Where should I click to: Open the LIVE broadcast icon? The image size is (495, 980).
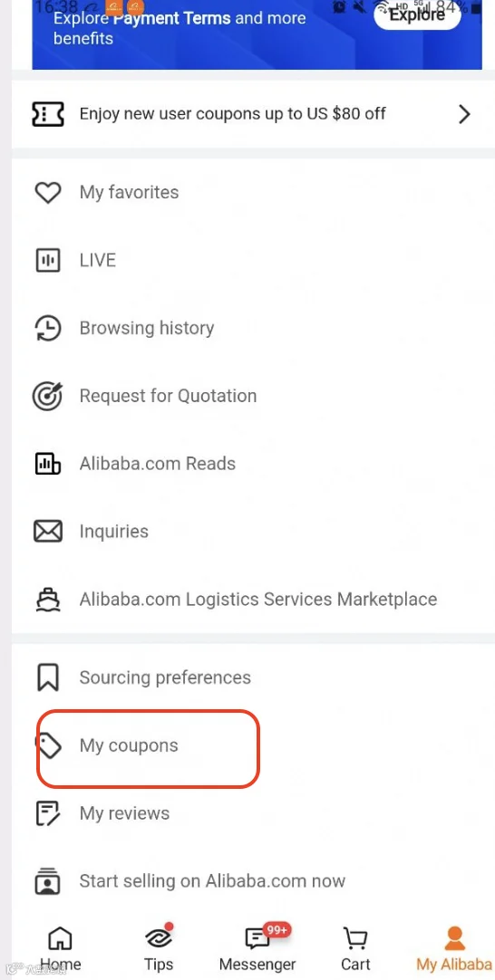(47, 260)
